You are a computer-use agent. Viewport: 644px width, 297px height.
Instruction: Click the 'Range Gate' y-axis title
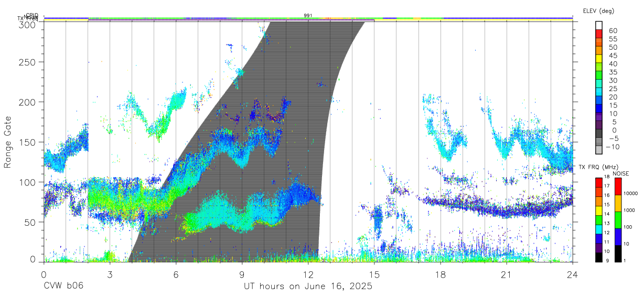(8, 142)
